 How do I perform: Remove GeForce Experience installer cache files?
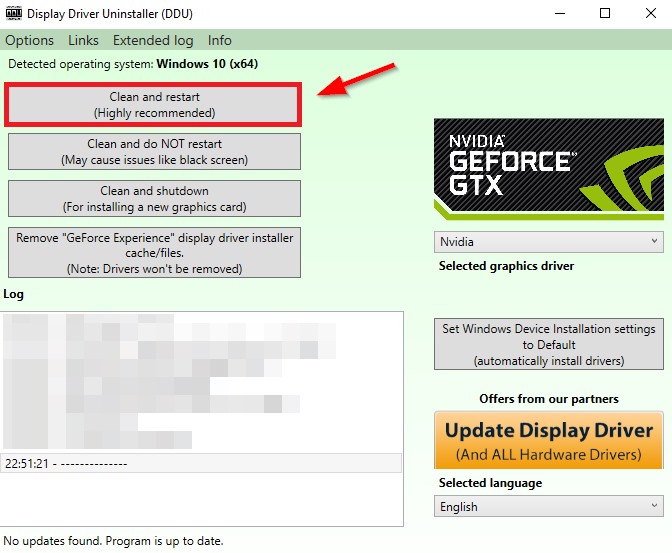[154, 253]
